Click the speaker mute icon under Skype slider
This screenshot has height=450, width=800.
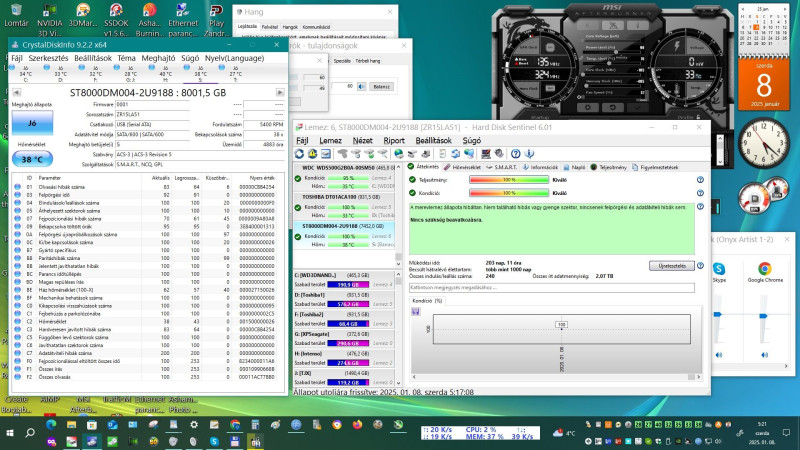coord(719,355)
